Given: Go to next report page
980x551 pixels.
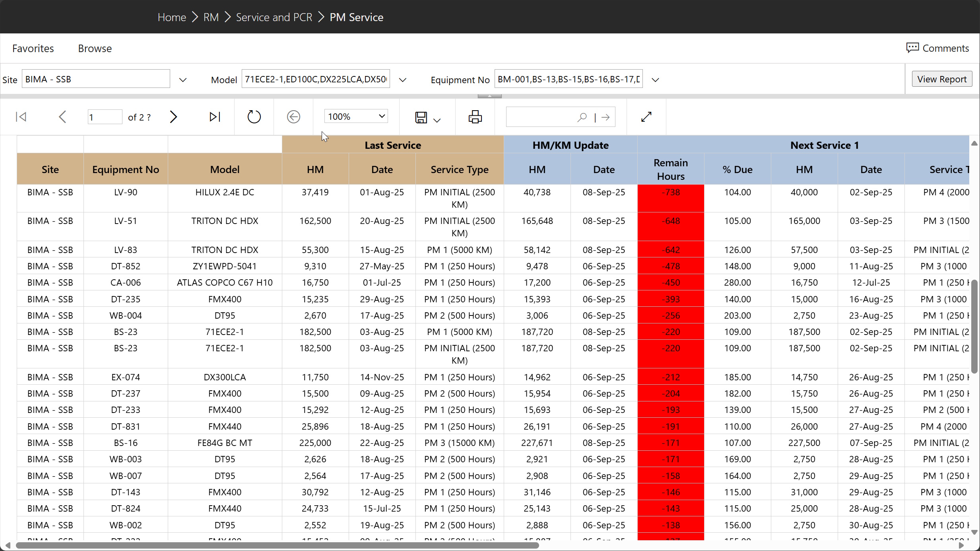Looking at the screenshot, I should (173, 117).
